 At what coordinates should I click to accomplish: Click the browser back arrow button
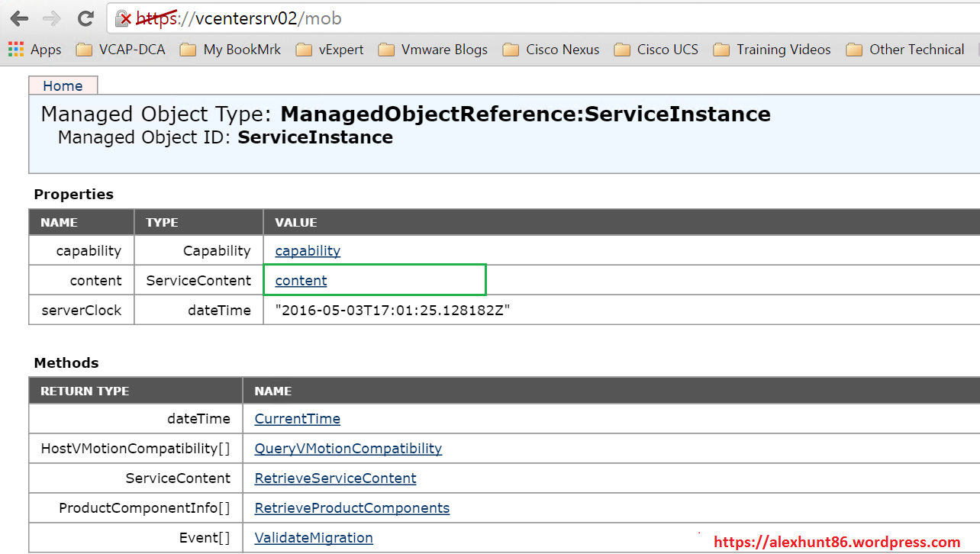(x=20, y=19)
